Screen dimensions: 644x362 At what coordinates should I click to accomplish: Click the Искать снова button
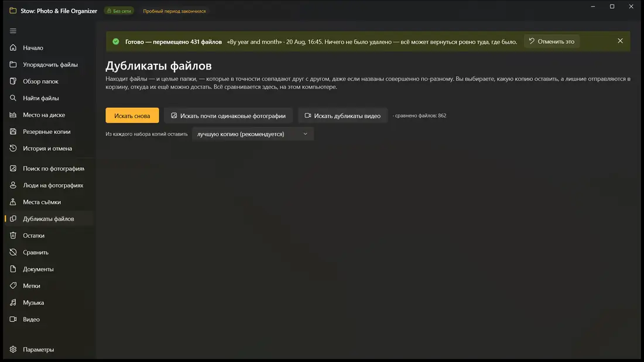pyautogui.click(x=132, y=116)
